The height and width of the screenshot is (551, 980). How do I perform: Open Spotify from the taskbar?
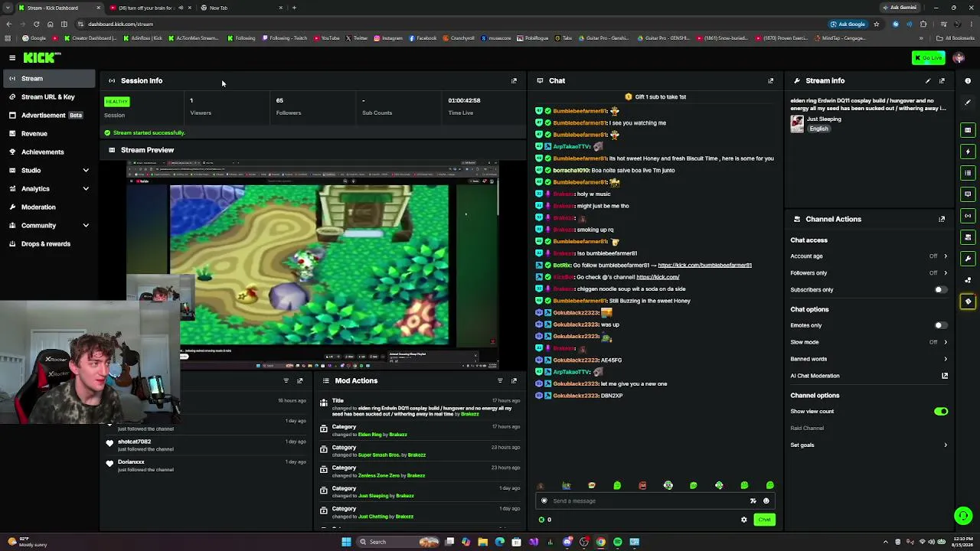[x=618, y=542]
